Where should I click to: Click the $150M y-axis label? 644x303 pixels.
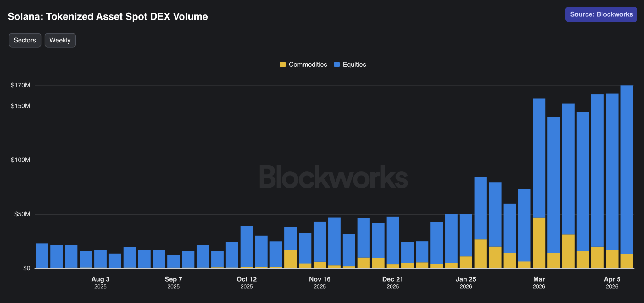[x=21, y=106]
